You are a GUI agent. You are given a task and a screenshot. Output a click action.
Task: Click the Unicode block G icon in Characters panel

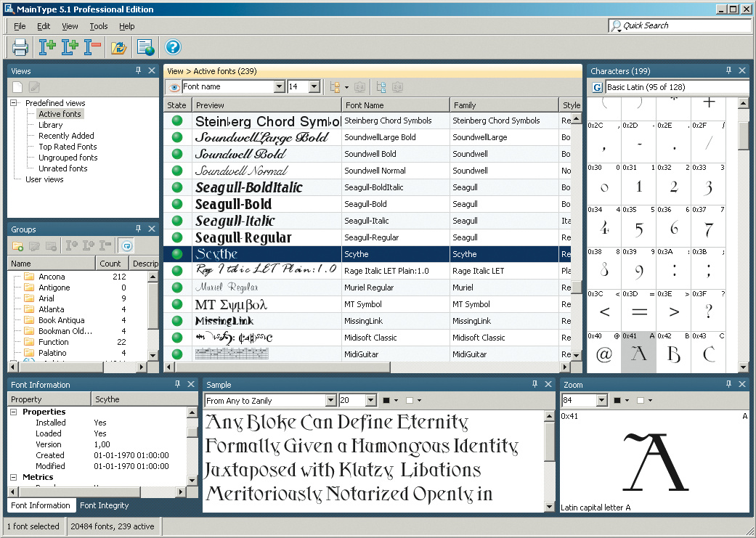tap(597, 87)
